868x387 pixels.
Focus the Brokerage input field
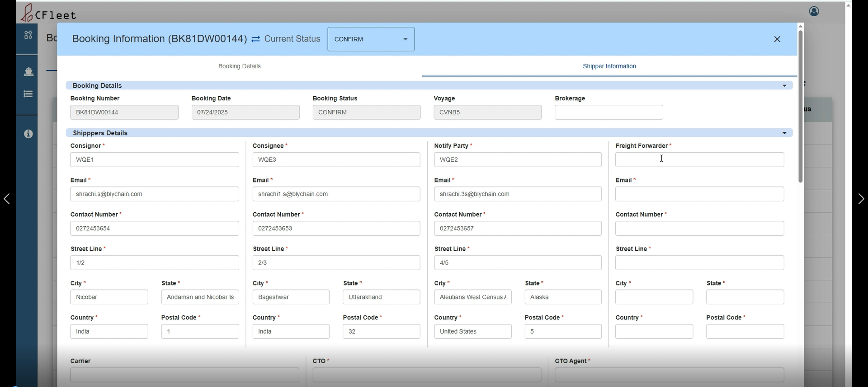609,112
